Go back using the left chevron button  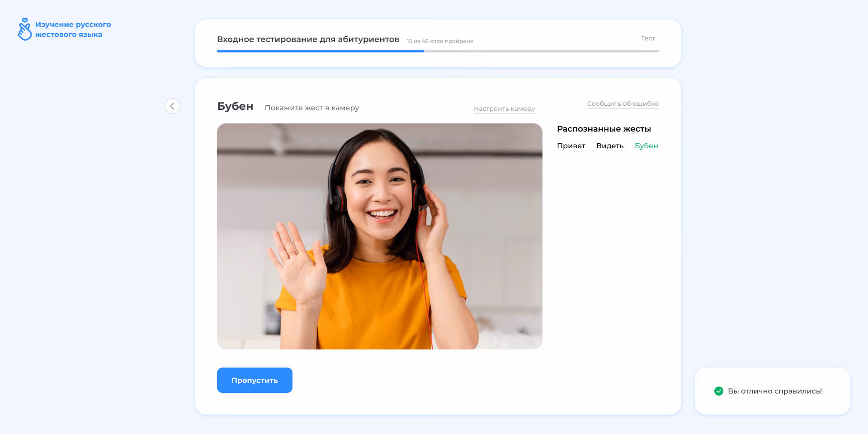point(172,106)
